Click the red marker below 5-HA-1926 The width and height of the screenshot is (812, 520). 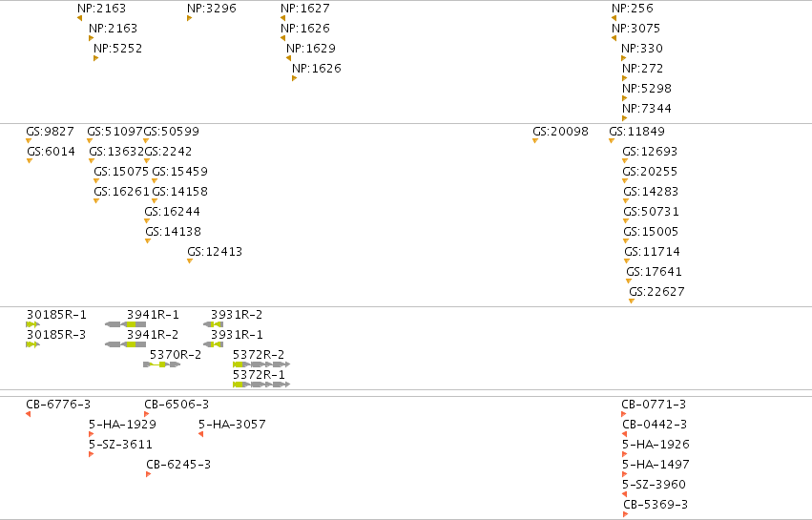625,454
